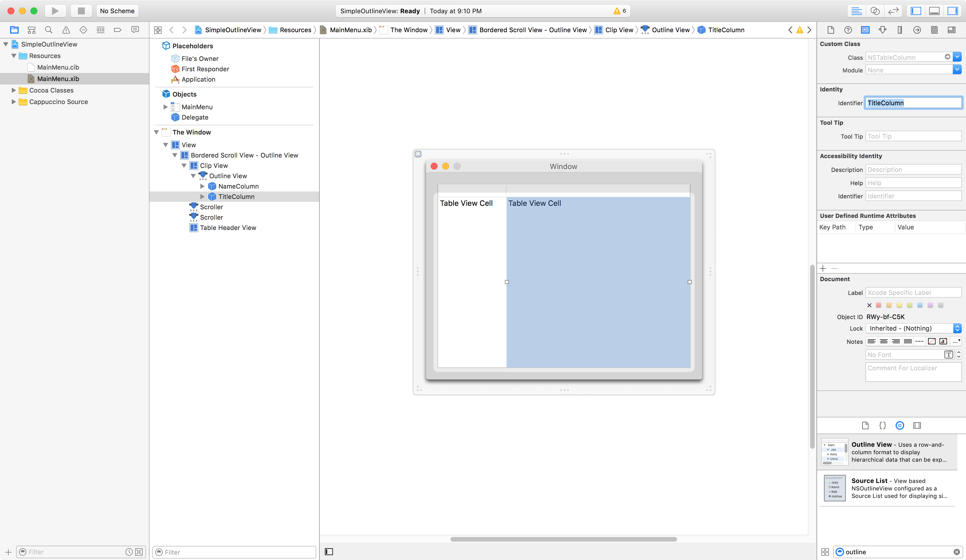This screenshot has height=560, width=966.
Task: Show the File inspector
Action: [x=831, y=30]
